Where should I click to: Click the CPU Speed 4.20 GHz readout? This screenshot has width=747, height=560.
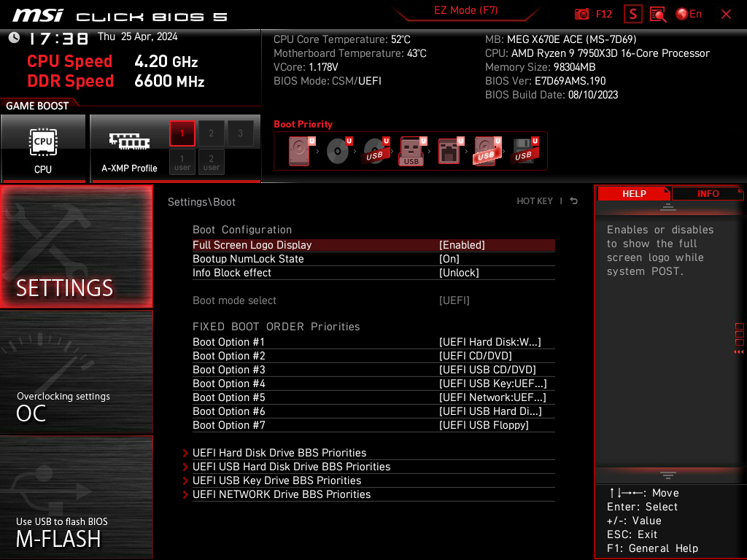(112, 61)
